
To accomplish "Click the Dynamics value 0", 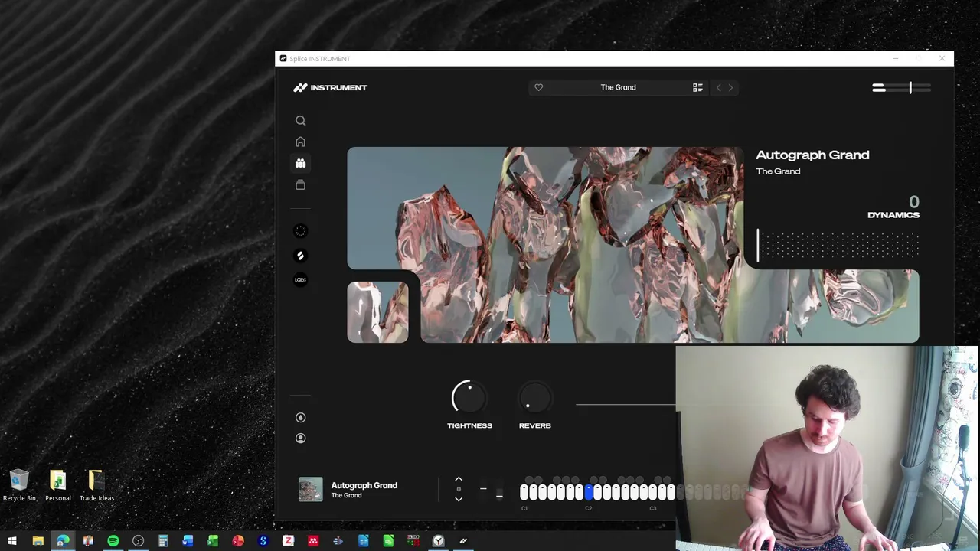I will click(x=913, y=202).
